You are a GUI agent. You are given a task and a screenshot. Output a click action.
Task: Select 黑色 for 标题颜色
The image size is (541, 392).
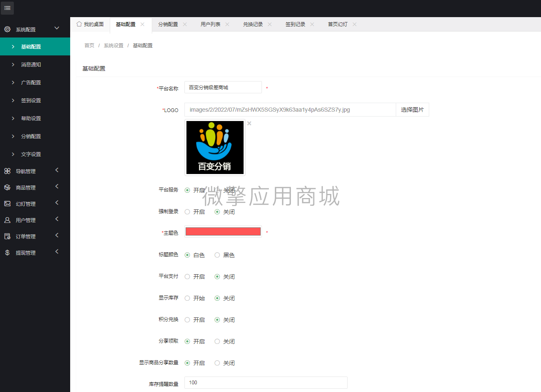(217, 255)
